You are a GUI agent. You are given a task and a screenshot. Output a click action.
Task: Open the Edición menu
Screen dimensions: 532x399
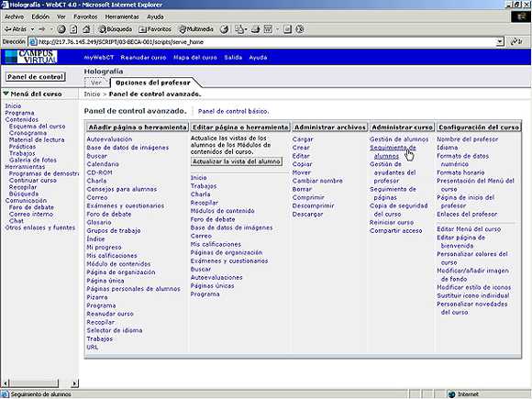[40, 17]
